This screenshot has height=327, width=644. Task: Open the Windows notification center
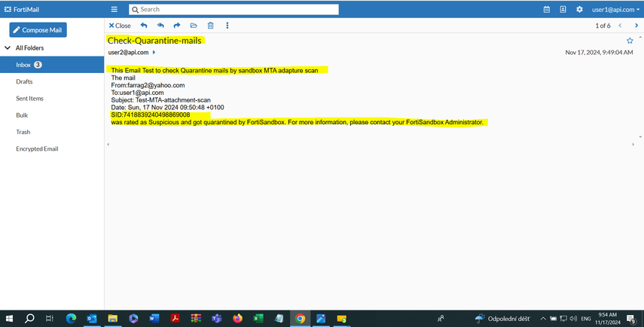point(632,319)
